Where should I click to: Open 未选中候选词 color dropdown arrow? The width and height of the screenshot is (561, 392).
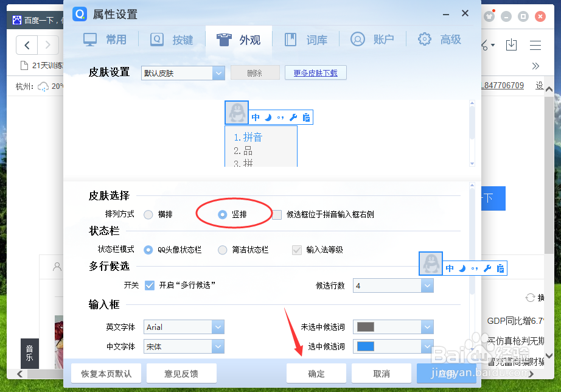(427, 327)
